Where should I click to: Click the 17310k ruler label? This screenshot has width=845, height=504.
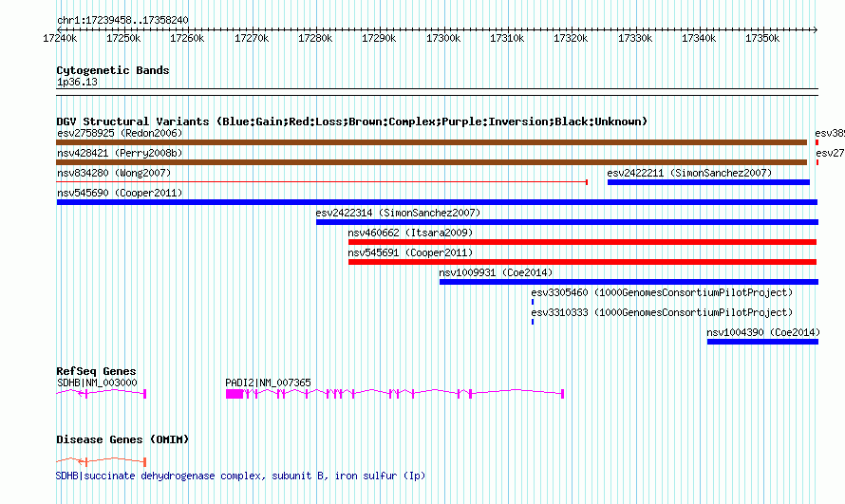(507, 38)
